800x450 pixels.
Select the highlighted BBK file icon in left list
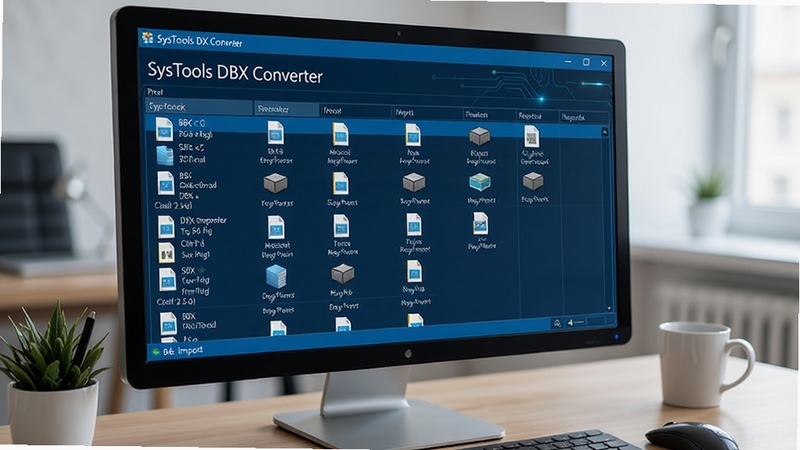(x=164, y=130)
